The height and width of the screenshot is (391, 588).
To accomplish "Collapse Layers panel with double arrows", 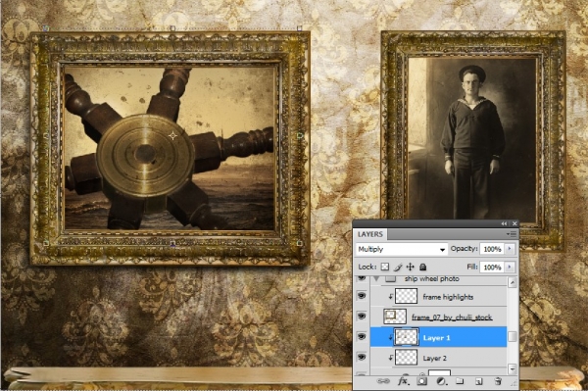I will point(504,223).
